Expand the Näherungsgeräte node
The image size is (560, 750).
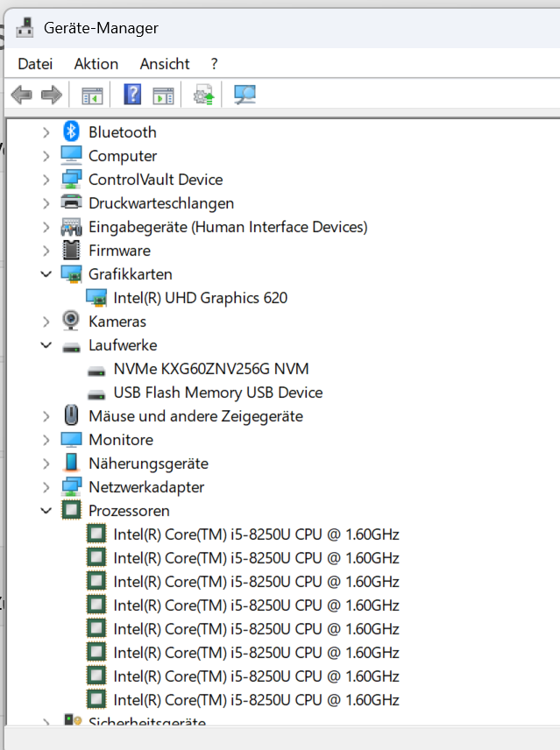coord(46,463)
